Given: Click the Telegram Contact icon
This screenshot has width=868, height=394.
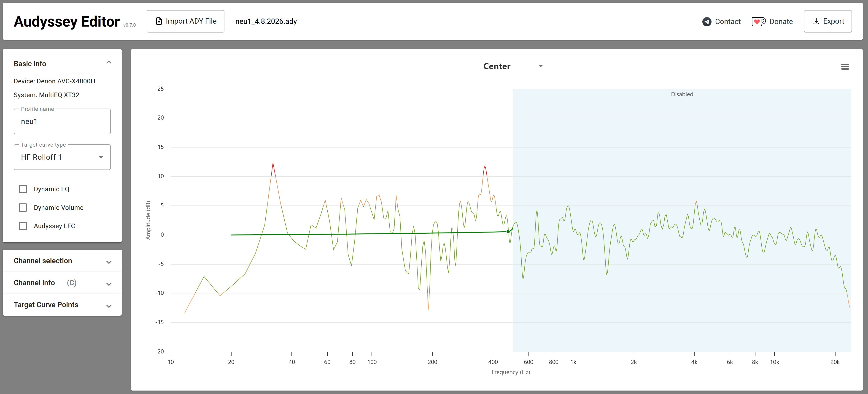Looking at the screenshot, I should (x=707, y=22).
